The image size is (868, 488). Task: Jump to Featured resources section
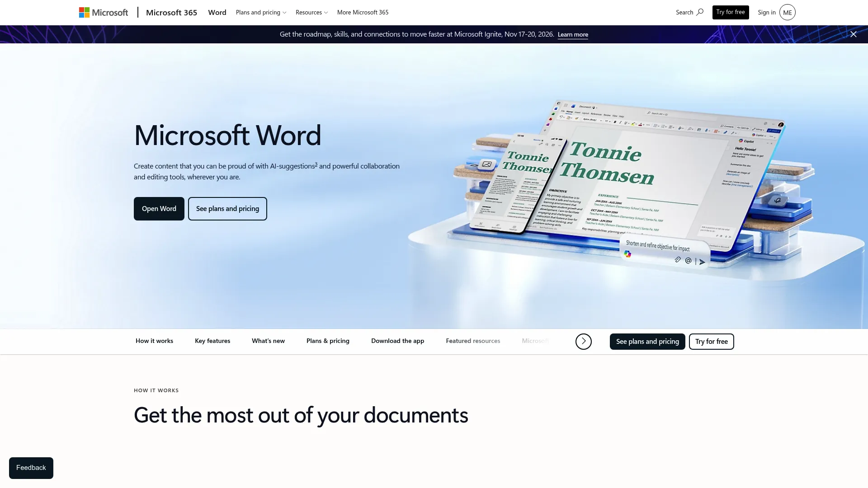(473, 341)
